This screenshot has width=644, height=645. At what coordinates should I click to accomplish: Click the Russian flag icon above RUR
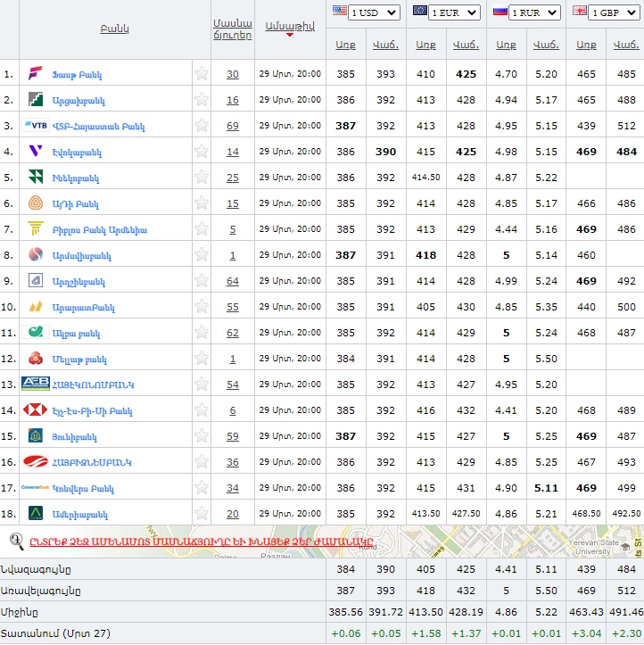coord(500,11)
